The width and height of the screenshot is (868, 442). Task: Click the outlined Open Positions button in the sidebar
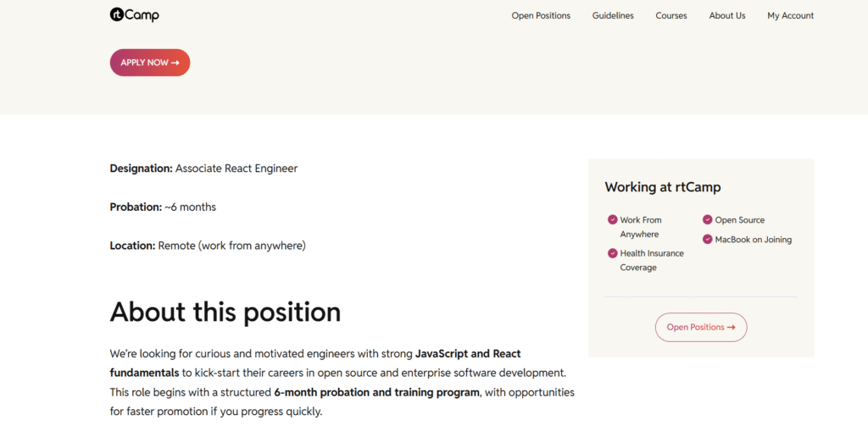click(x=701, y=327)
